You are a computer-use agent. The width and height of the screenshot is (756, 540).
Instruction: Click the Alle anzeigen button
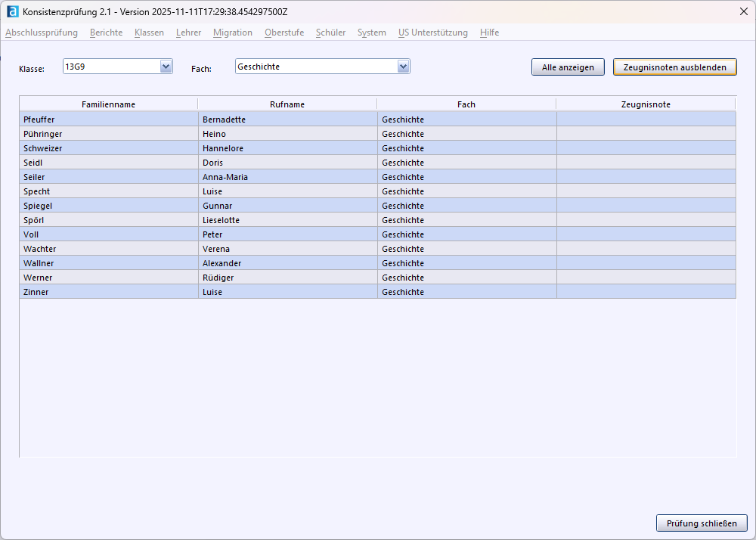tap(568, 67)
